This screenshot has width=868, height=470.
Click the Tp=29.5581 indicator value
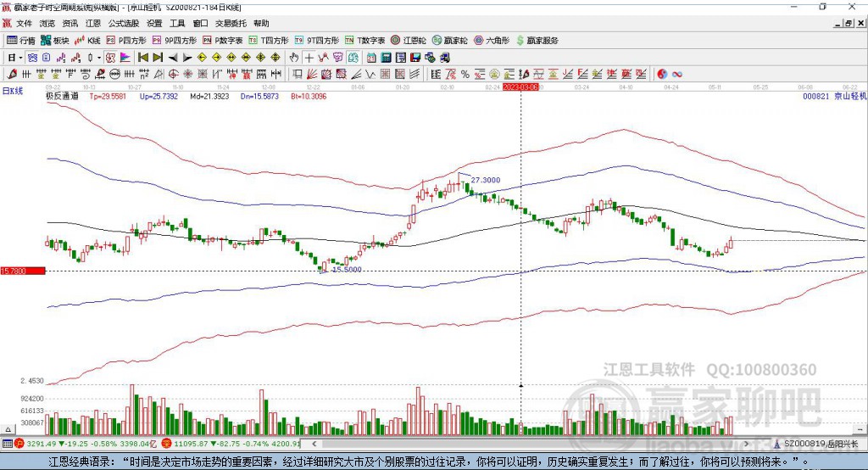108,96
